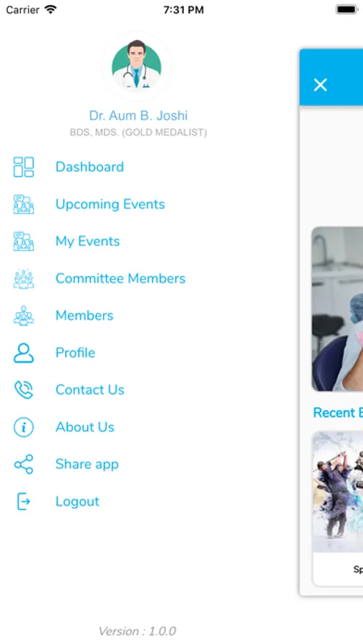Click the Share app icon

click(x=24, y=464)
